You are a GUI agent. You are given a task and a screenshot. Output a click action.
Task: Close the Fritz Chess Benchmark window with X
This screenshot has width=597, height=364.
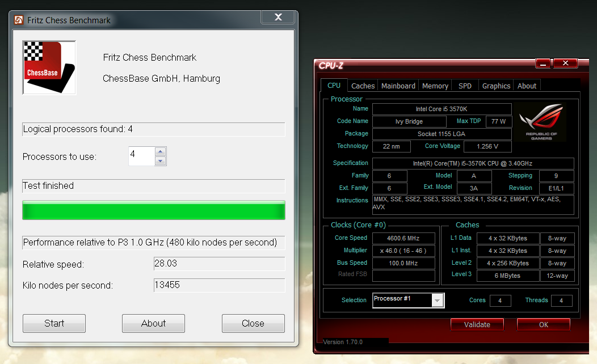coord(278,17)
